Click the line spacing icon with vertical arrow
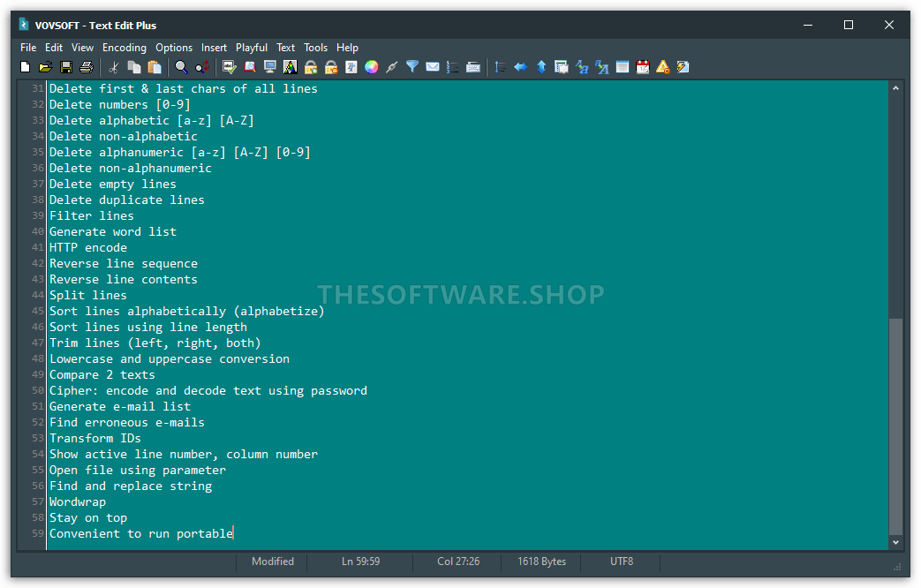This screenshot has height=588, width=921. pyautogui.click(x=501, y=67)
